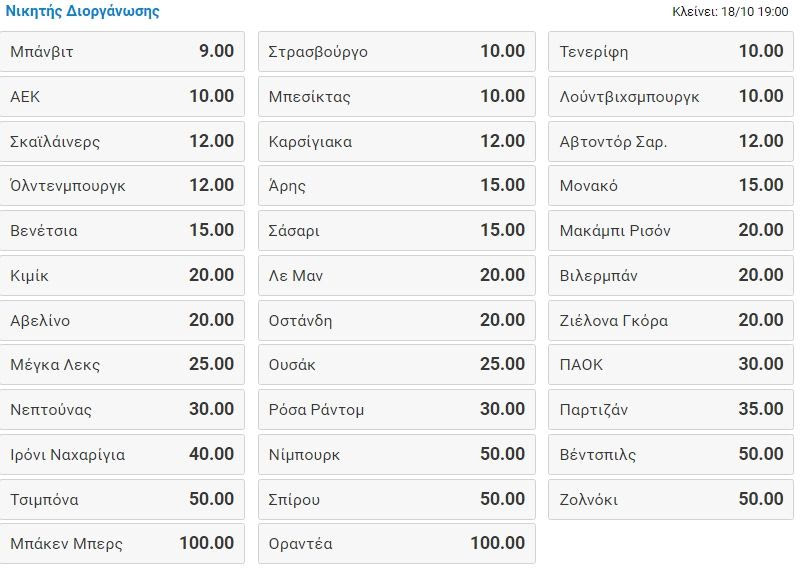This screenshot has height=571, width=806.
Task: Open the Νικητής Διοργάνωσης market heading
Action: (x=83, y=12)
